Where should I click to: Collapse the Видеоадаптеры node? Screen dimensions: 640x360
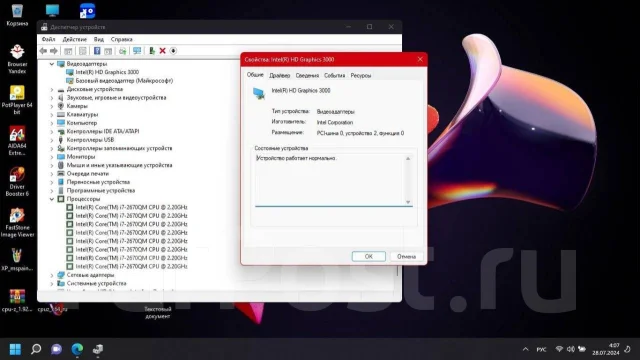(x=52, y=64)
